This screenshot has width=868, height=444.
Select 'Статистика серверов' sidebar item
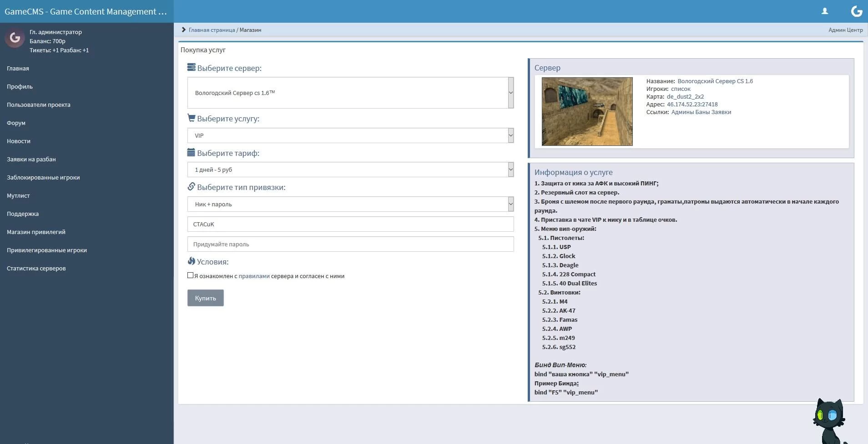pos(36,268)
